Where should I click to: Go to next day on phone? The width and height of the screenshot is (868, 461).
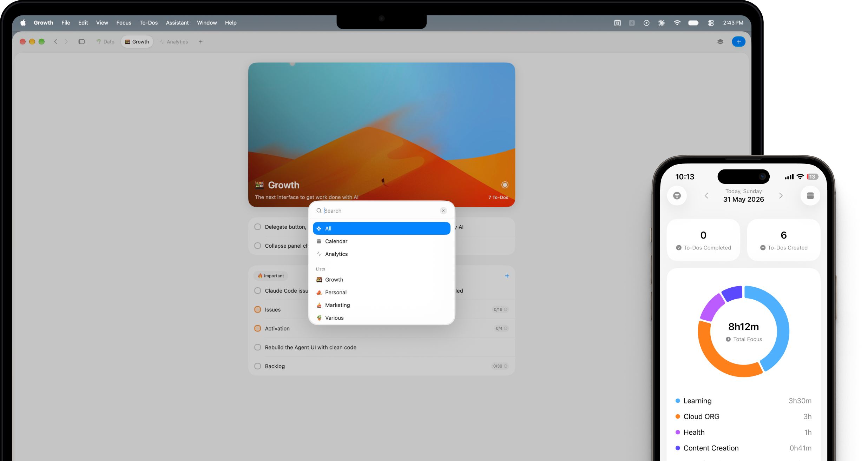coord(781,195)
